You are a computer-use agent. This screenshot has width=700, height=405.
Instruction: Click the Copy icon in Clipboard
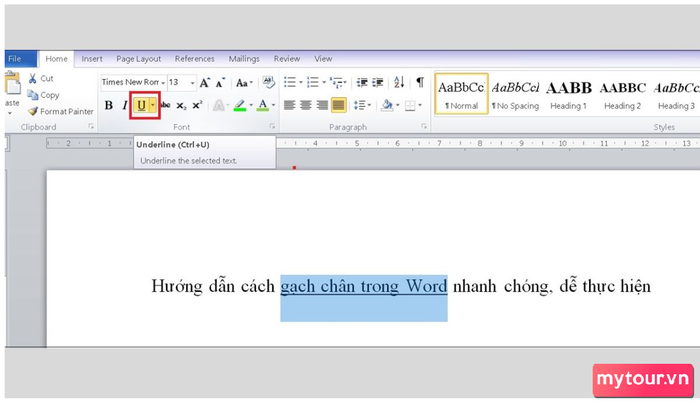[33, 95]
